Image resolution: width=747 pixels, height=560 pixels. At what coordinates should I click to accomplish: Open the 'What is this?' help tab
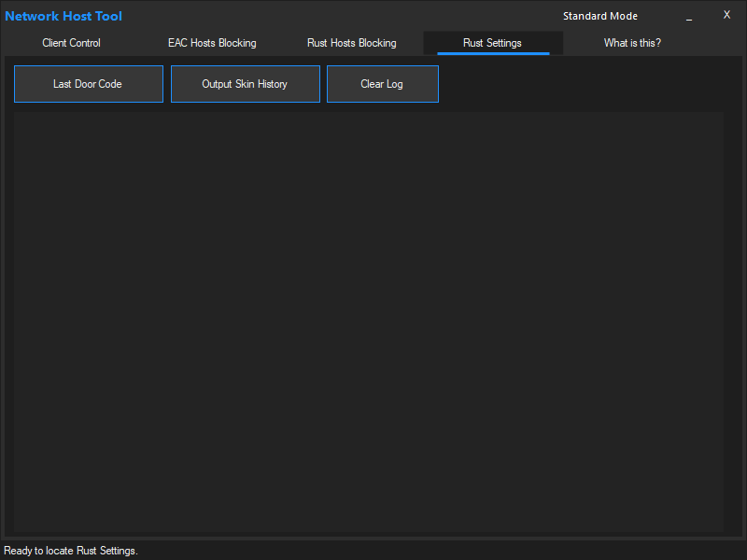[x=632, y=43]
